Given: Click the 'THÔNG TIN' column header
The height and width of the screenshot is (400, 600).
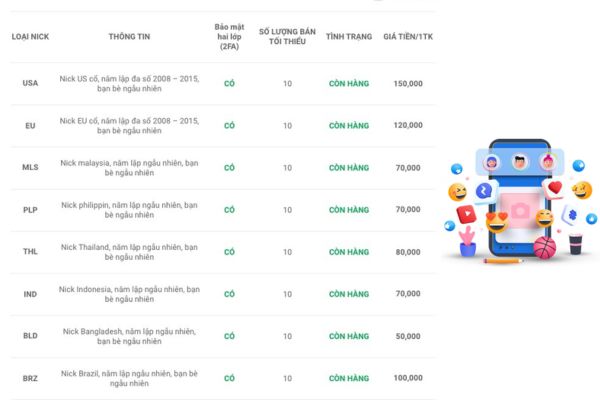Looking at the screenshot, I should [x=129, y=37].
